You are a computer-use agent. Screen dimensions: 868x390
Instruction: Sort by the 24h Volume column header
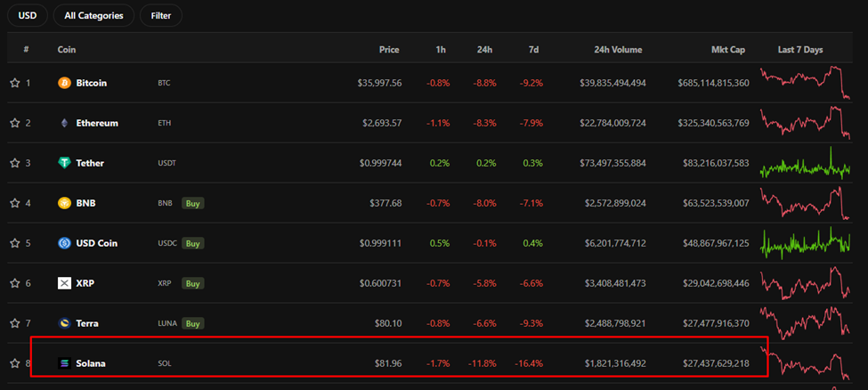pyautogui.click(x=618, y=49)
